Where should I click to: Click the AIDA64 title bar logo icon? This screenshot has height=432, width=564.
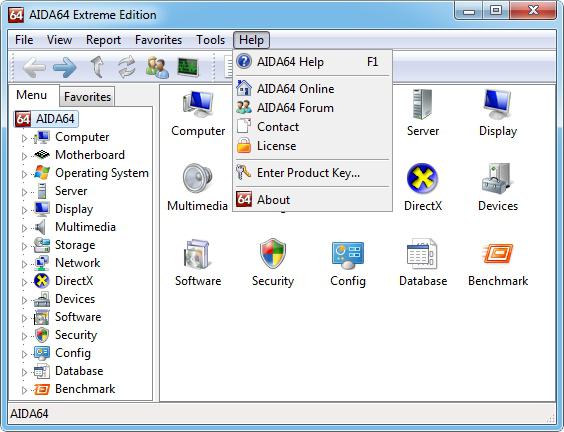pos(16,15)
